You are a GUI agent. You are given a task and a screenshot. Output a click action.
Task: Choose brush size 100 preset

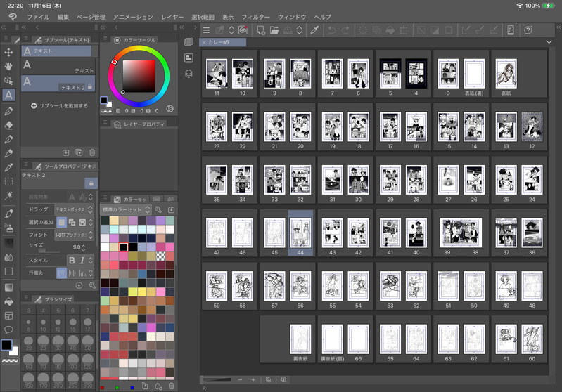tap(72, 361)
